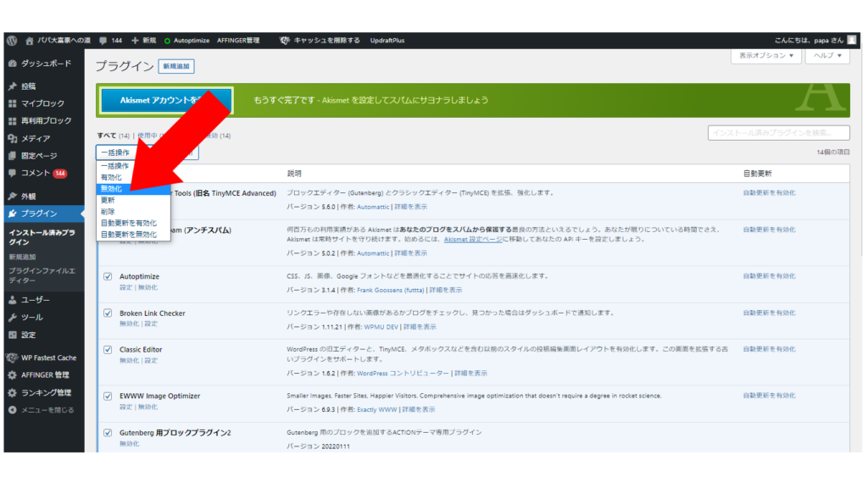This screenshot has width=868, height=488.
Task: Enable auto-update for Broken Link Checker
Action: click(769, 313)
